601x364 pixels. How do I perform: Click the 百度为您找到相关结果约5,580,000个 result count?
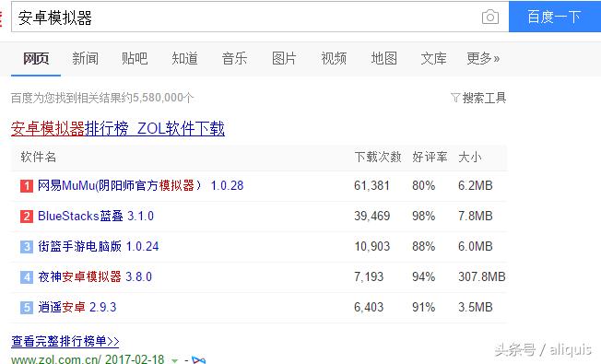point(102,98)
